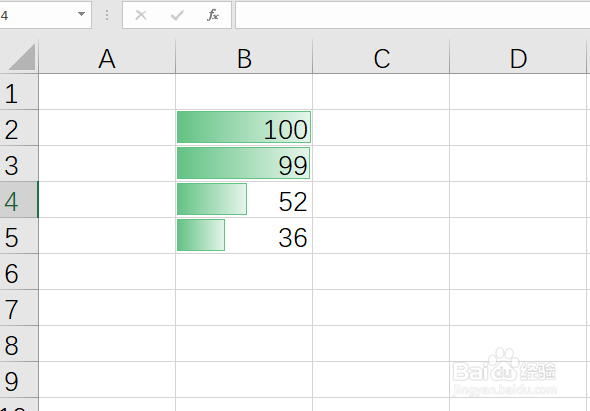Select row 9 header

coord(19,380)
